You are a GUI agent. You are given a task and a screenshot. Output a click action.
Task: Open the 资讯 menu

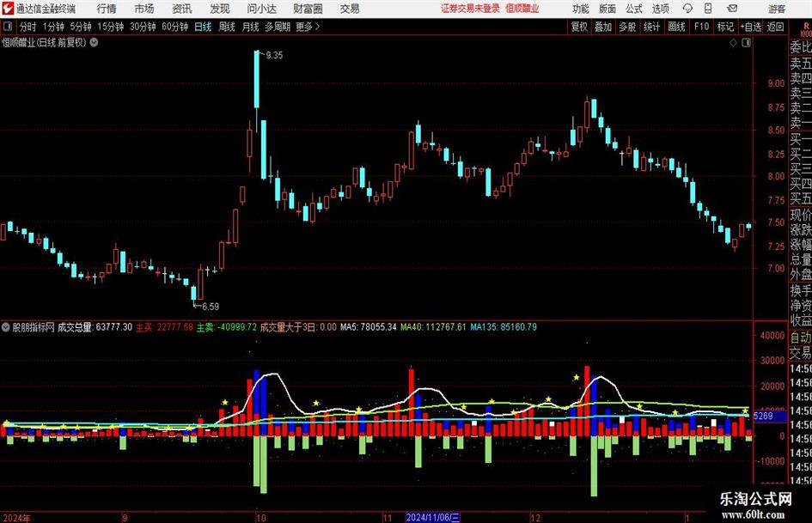182,9
